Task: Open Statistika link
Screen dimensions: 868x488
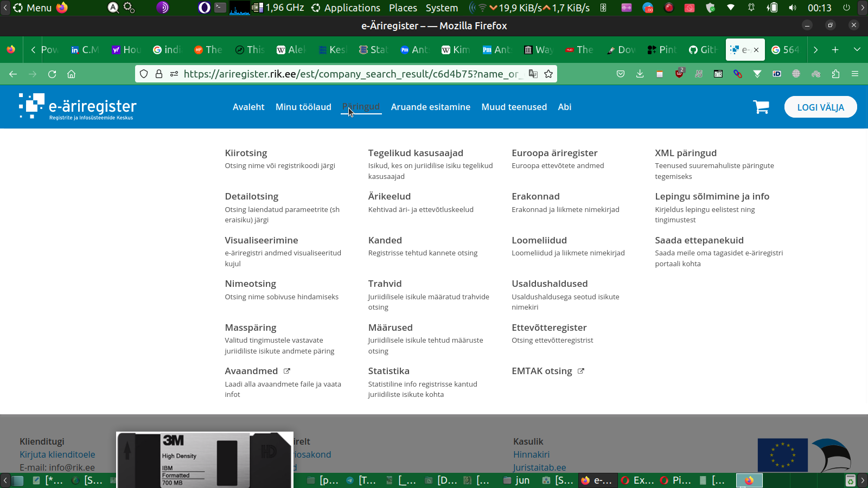Action: pos(389,371)
